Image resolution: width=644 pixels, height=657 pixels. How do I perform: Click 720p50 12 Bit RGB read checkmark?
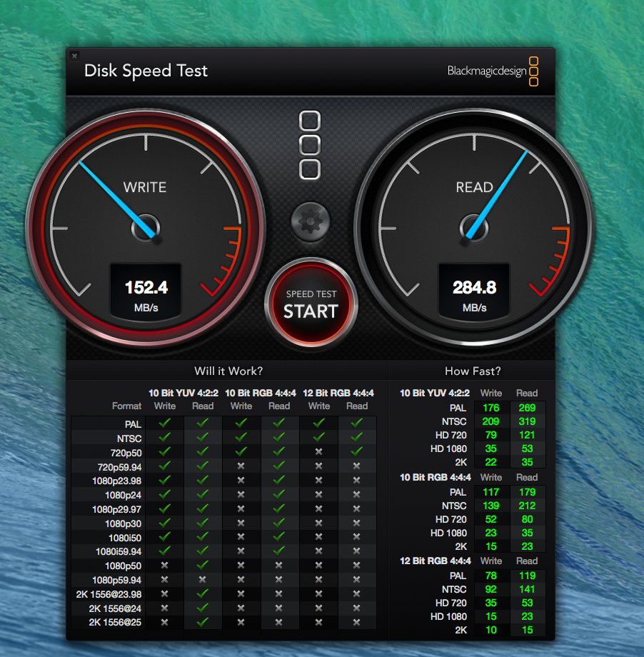(356, 451)
